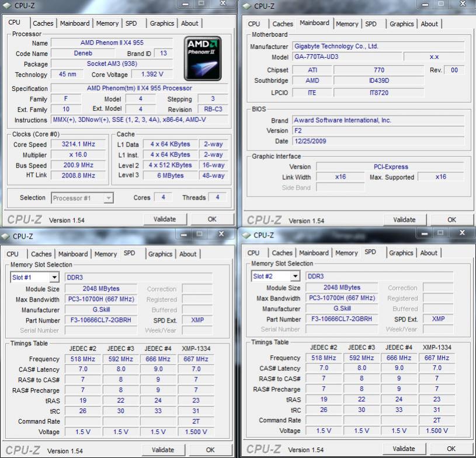This screenshot has height=458, width=476.
Task: Open Memory tab in top-left window
Action: (x=107, y=23)
